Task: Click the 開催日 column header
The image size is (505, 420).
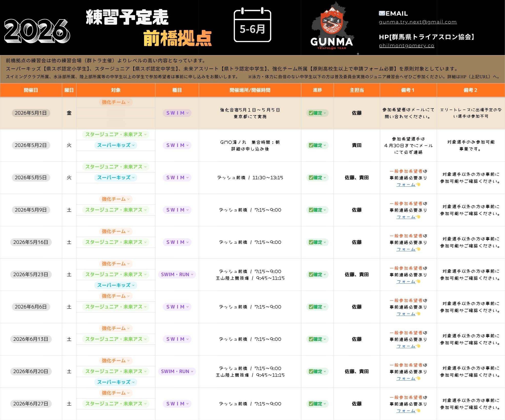Action: click(31, 90)
